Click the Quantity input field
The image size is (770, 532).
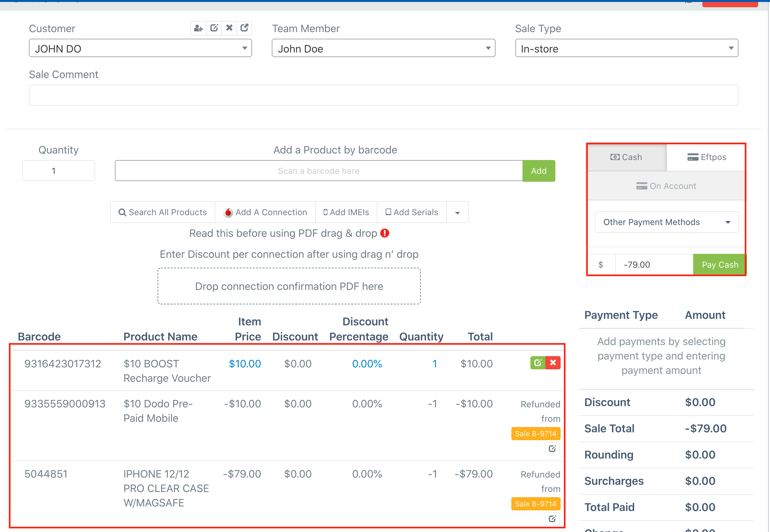pos(59,171)
